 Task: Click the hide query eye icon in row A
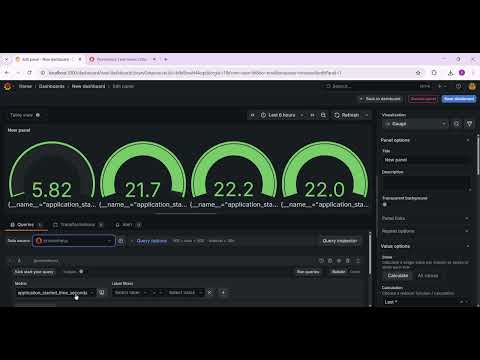click(339, 261)
